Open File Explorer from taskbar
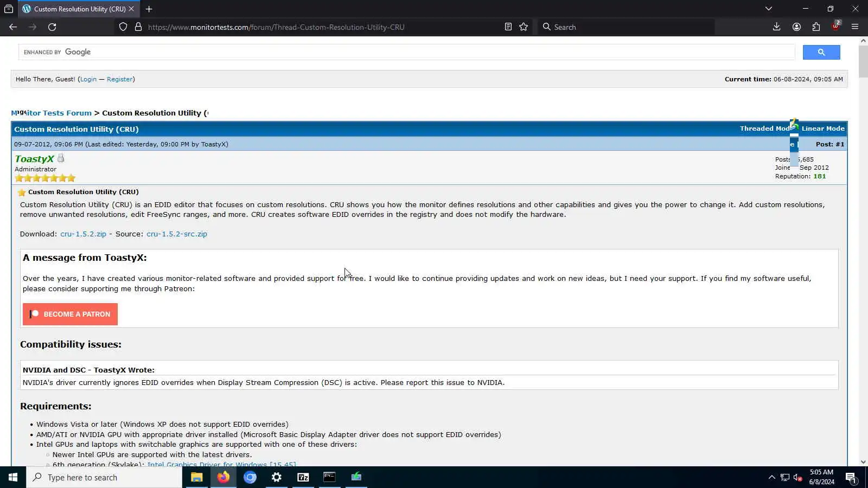868x488 pixels. (196, 477)
